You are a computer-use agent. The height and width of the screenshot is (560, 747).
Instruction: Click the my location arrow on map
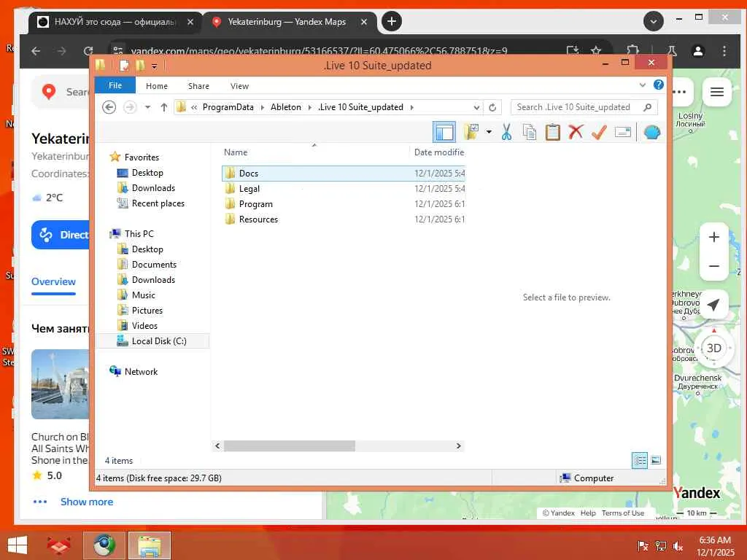[713, 305]
